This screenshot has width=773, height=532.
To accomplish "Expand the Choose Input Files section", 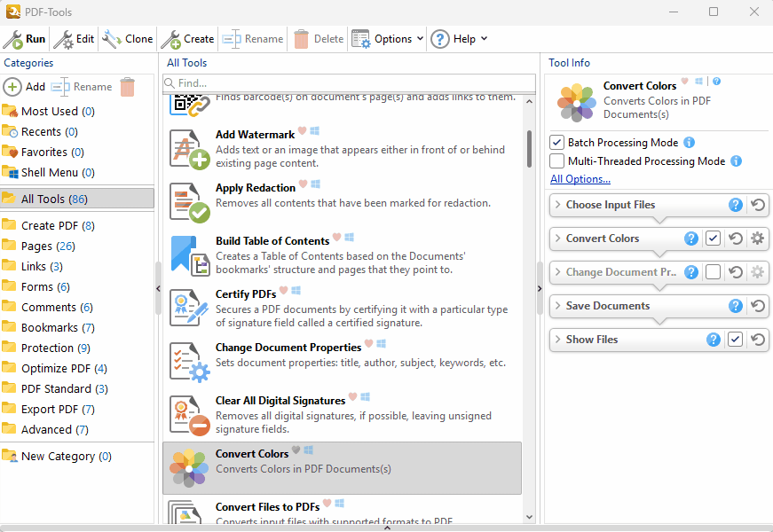I will (557, 205).
